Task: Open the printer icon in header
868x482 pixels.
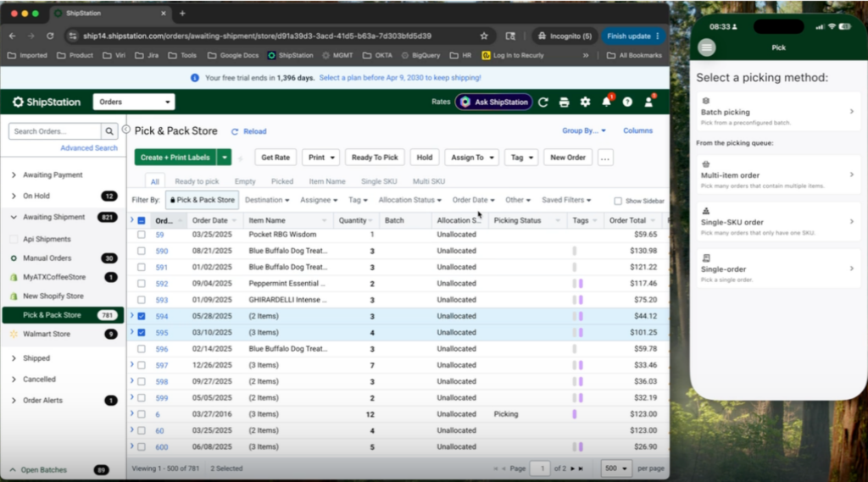Action: point(564,102)
